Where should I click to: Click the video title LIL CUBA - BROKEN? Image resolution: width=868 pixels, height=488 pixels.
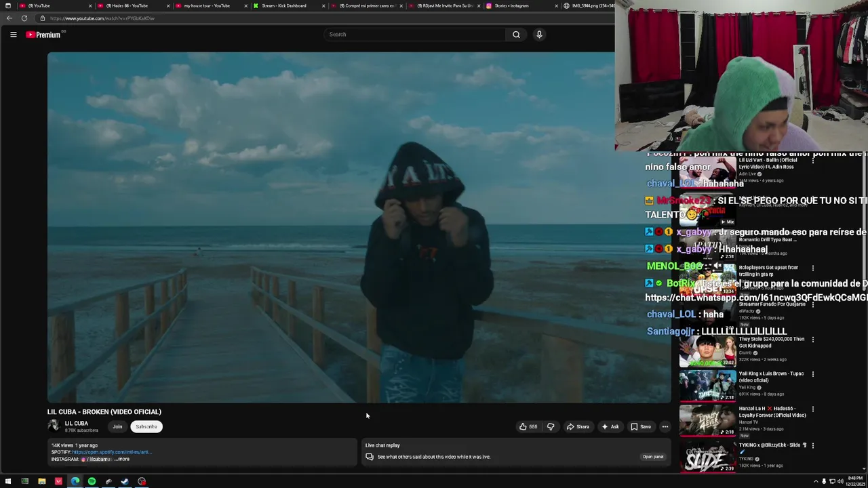pos(104,412)
